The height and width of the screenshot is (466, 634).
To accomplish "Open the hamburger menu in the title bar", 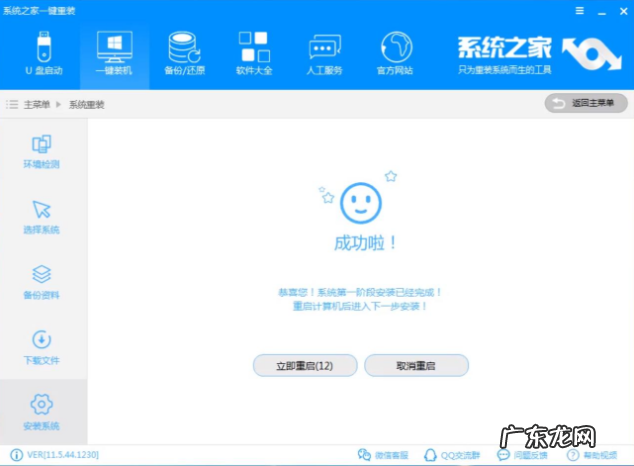I will coord(579,11).
